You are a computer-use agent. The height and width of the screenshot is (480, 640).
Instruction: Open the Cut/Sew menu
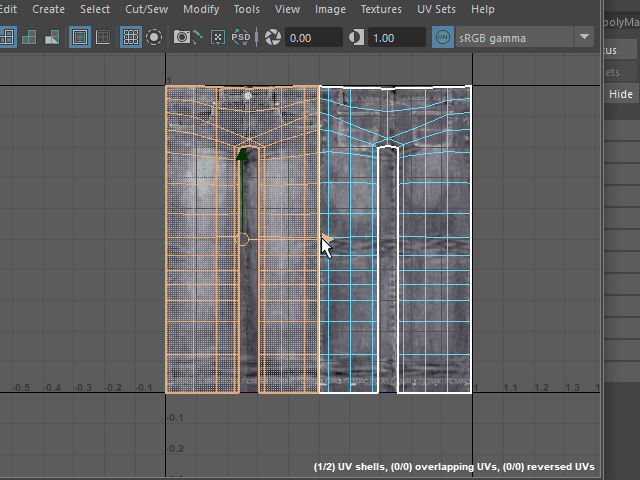[147, 9]
